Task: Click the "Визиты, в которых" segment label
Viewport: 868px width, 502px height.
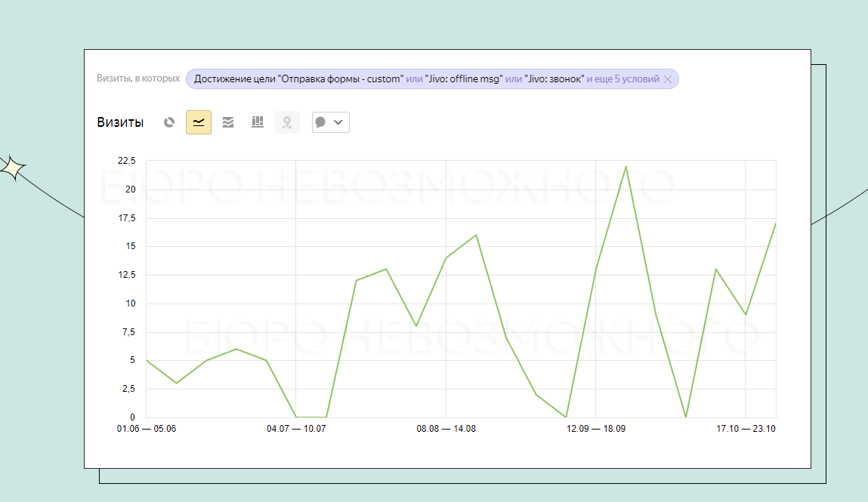Action: tap(138, 79)
